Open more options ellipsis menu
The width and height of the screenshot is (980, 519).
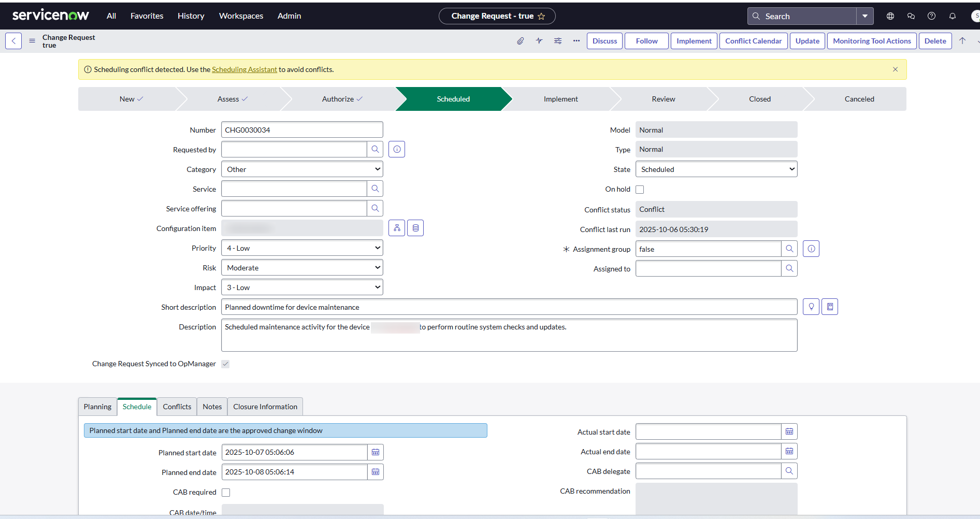point(577,41)
